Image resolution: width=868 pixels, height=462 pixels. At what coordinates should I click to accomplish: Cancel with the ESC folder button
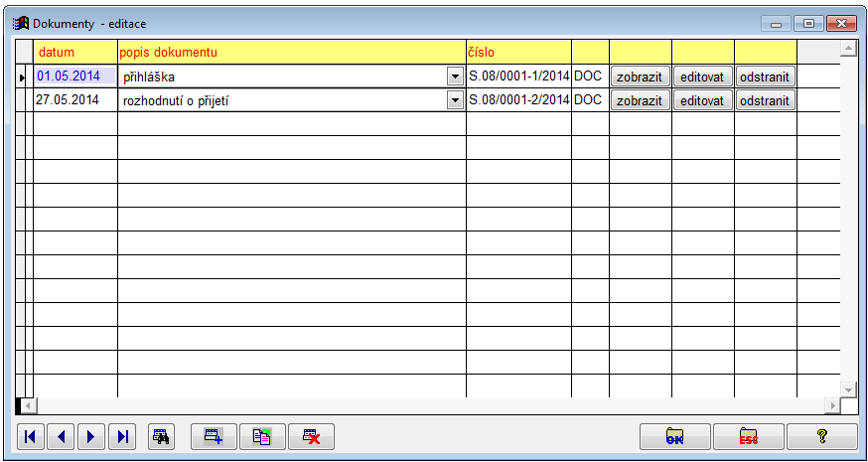[748, 437]
